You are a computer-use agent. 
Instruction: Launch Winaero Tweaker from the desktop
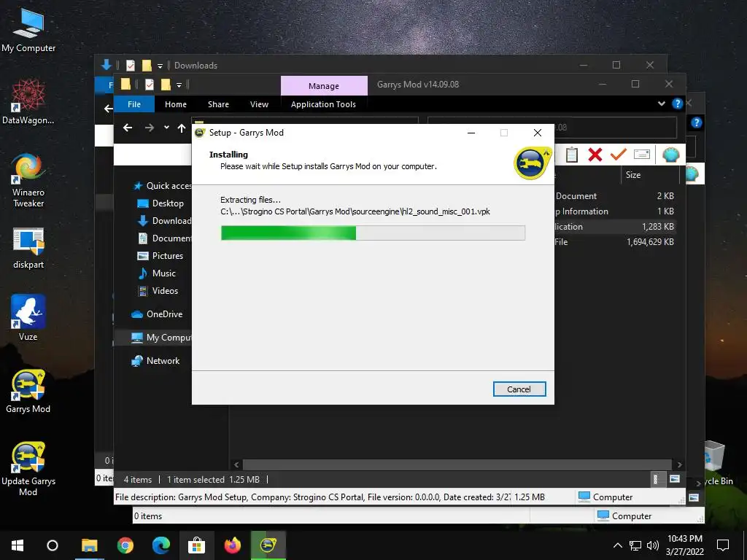click(x=28, y=181)
